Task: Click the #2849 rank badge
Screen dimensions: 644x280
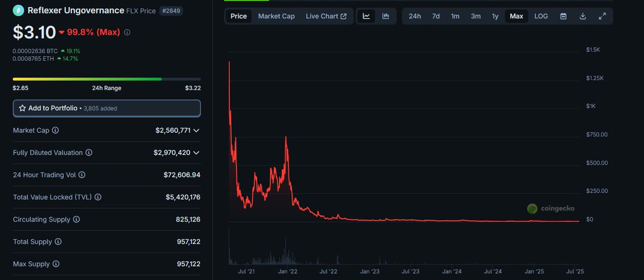Action: (x=171, y=10)
